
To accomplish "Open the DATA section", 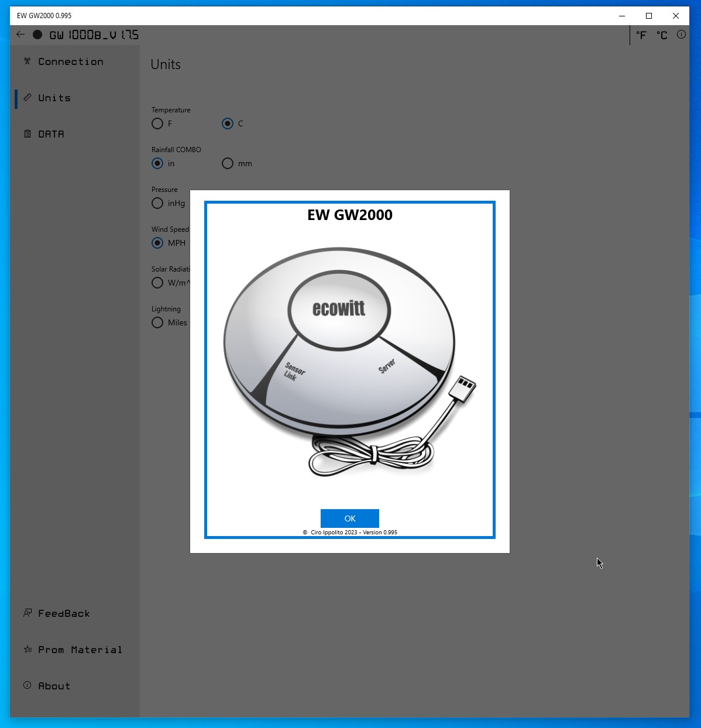I will [x=51, y=133].
